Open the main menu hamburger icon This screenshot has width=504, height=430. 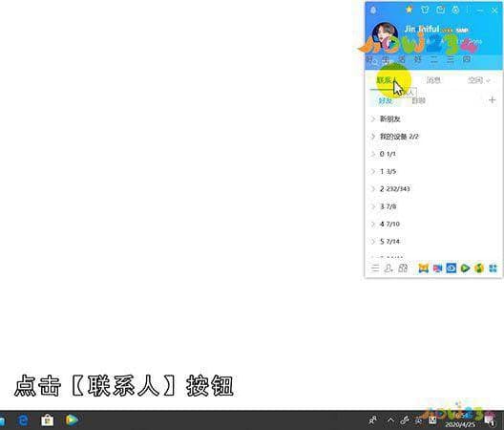(375, 269)
